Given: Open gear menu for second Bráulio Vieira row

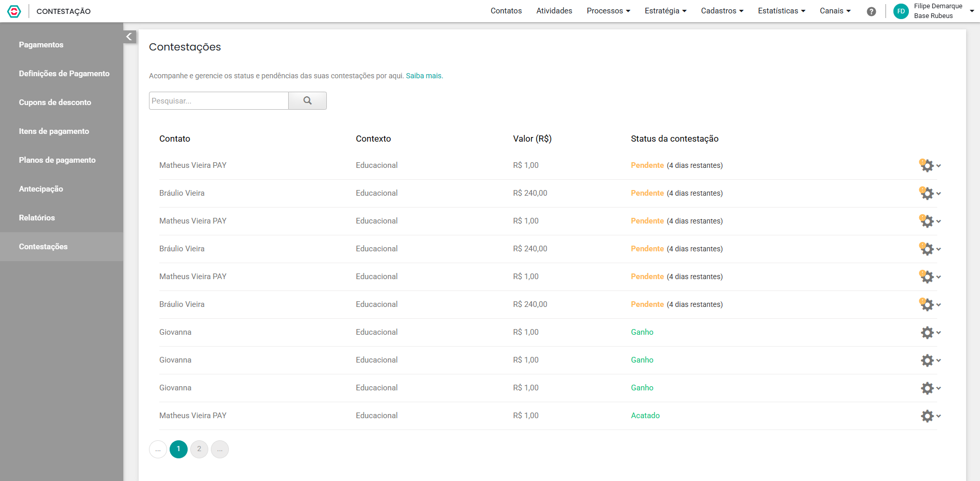Looking at the screenshot, I should click(931, 249).
